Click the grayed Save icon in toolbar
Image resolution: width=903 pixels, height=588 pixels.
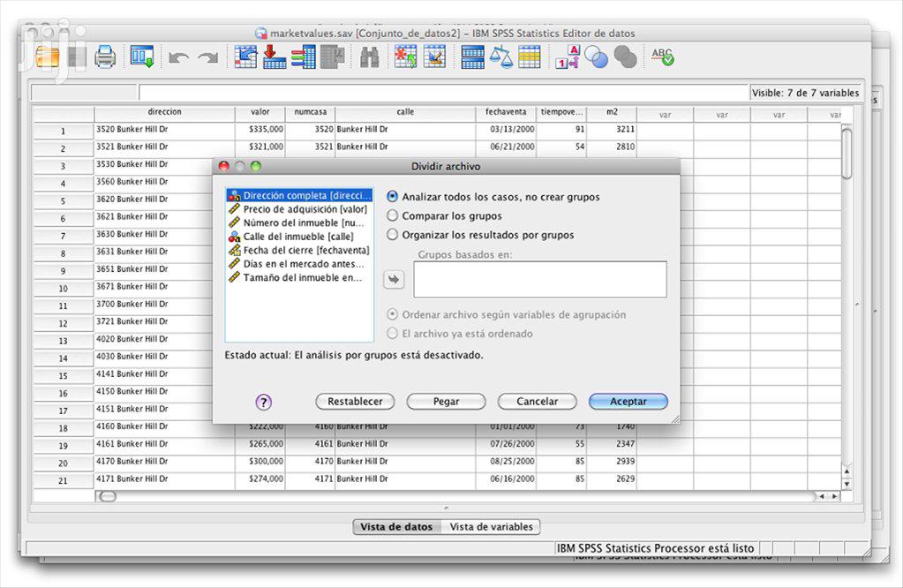coord(77,57)
